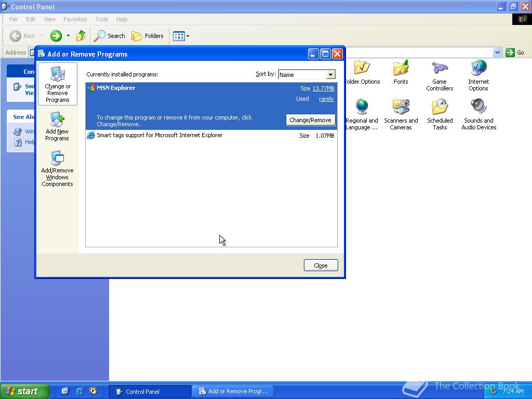Open Scheduled Tasks icon
This screenshot has width=532, height=399.
[x=440, y=114]
